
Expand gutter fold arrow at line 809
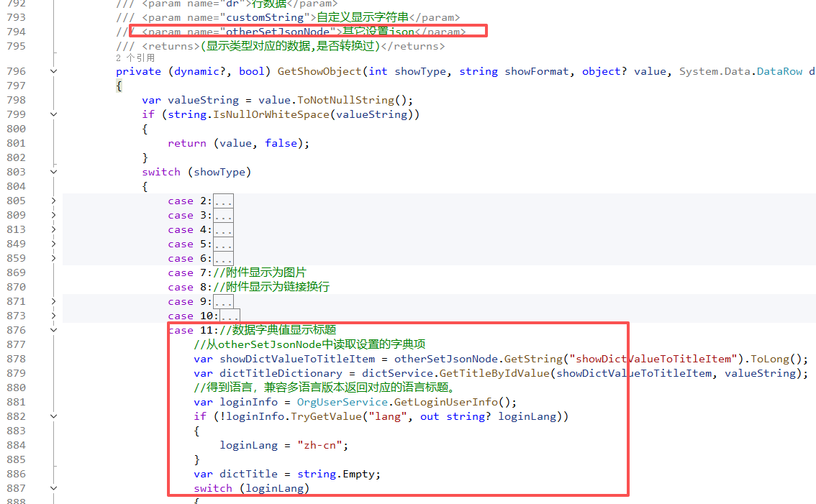[53, 215]
